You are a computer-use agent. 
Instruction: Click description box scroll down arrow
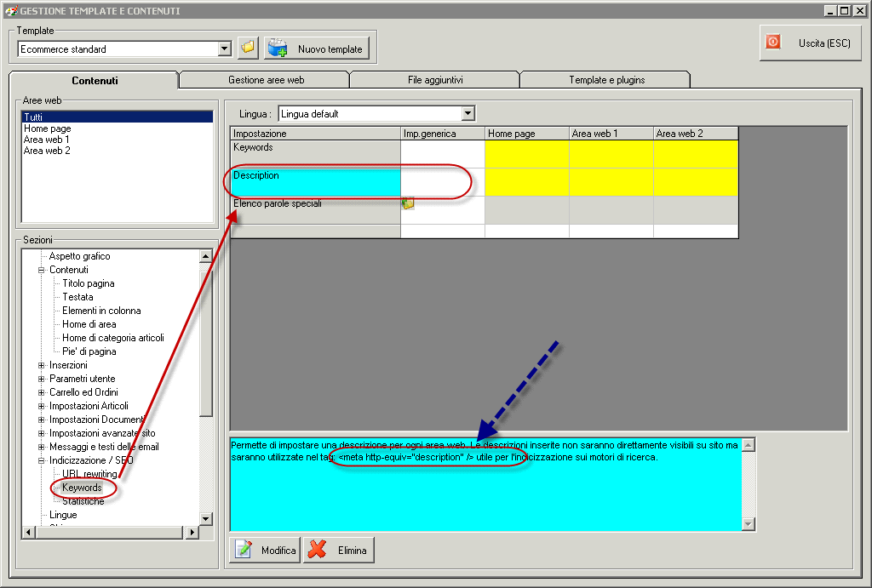pos(749,523)
